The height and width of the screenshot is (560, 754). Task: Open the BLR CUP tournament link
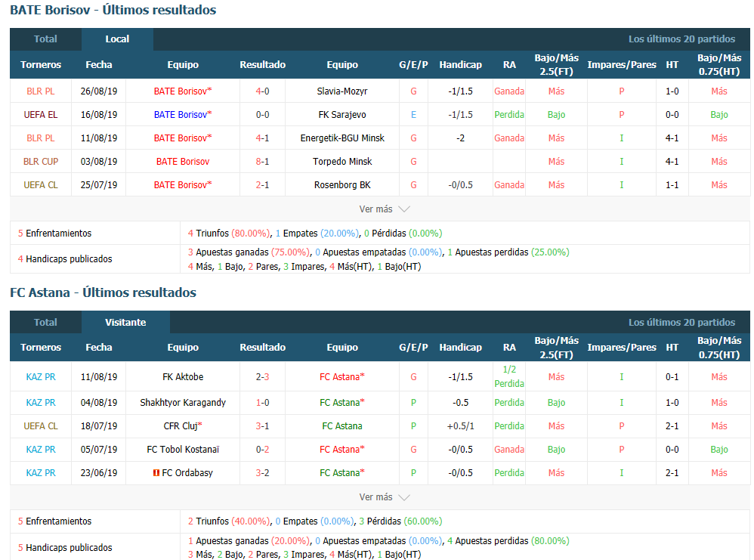pos(41,162)
